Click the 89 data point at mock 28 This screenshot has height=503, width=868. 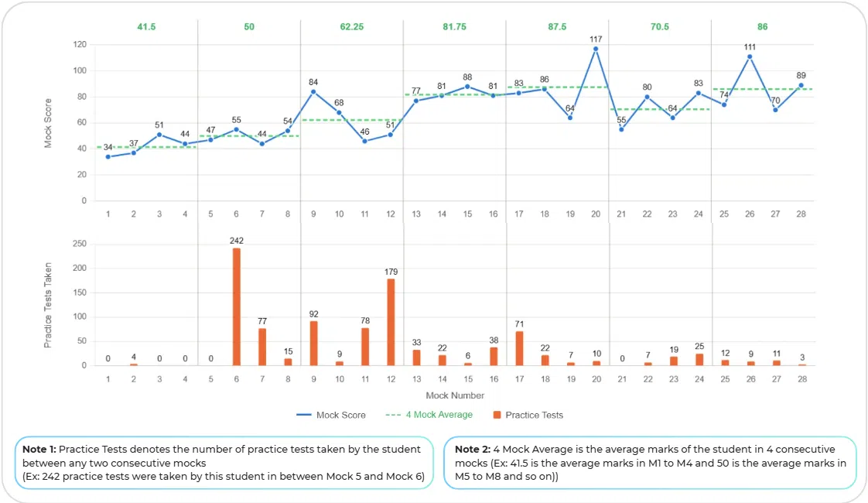[801, 85]
